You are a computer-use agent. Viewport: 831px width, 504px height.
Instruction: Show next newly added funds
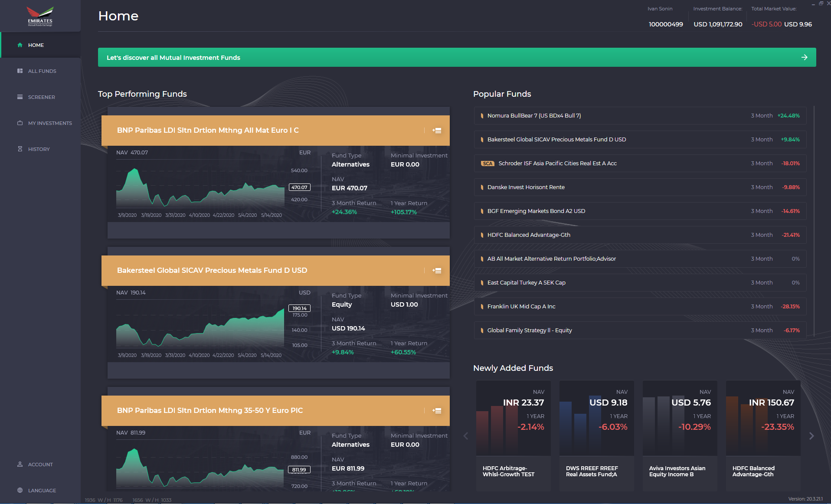click(811, 436)
